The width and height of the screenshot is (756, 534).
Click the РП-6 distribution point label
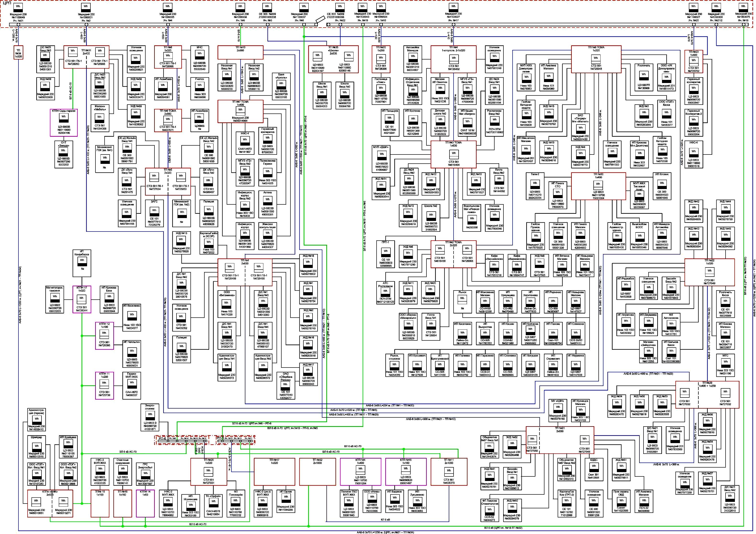point(163,439)
